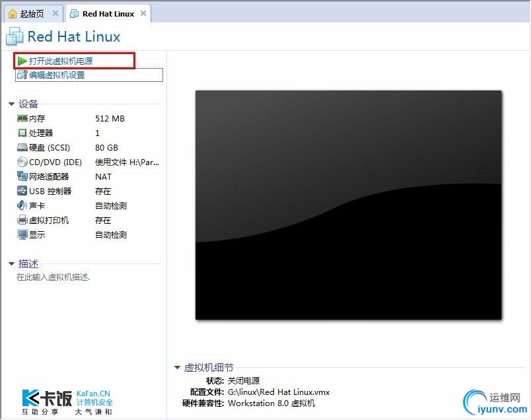Click the CD/DVD (IDE) device label

click(x=55, y=162)
